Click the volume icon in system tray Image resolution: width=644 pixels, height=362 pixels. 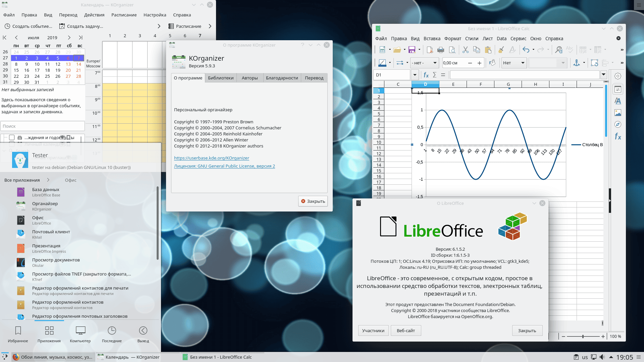[602, 357]
